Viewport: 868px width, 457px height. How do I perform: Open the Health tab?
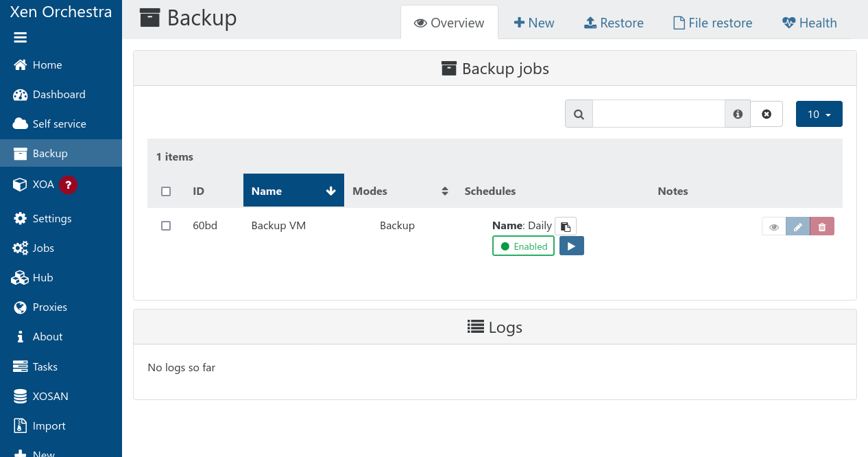coord(809,23)
